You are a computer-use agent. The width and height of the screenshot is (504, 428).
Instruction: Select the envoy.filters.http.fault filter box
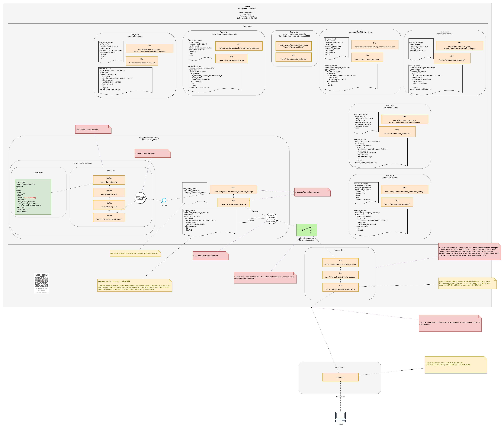pyautogui.click(x=109, y=192)
